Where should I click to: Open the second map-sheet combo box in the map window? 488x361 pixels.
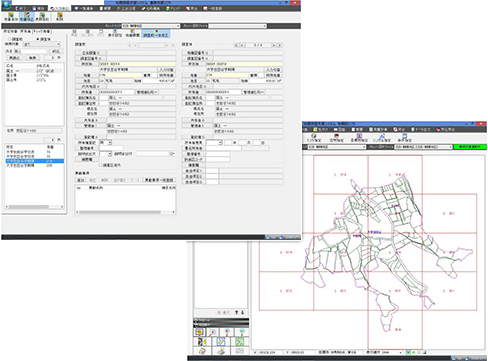point(423,147)
